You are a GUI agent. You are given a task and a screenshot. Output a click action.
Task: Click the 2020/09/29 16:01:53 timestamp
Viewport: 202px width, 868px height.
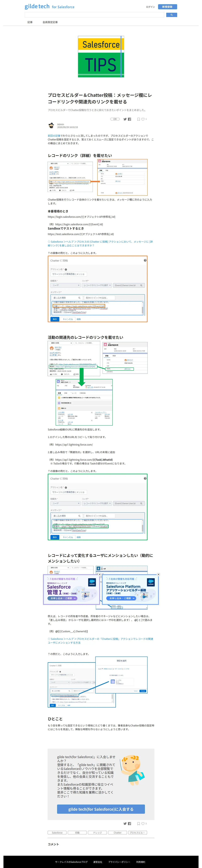click(x=67, y=127)
